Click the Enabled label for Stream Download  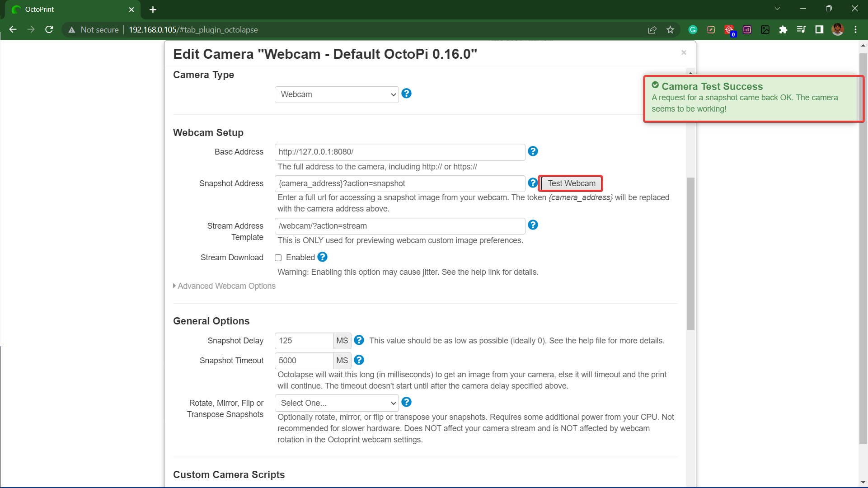[300, 258]
